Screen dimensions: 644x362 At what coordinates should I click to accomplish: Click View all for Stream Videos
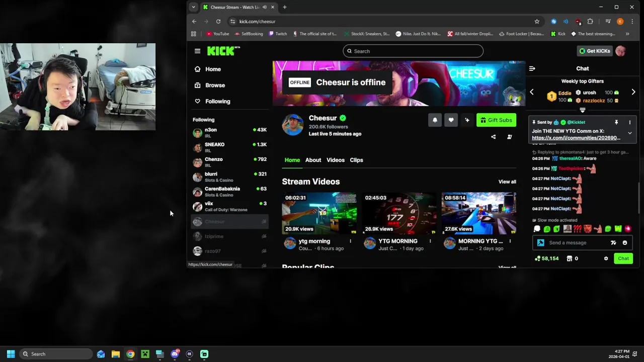pos(507,182)
